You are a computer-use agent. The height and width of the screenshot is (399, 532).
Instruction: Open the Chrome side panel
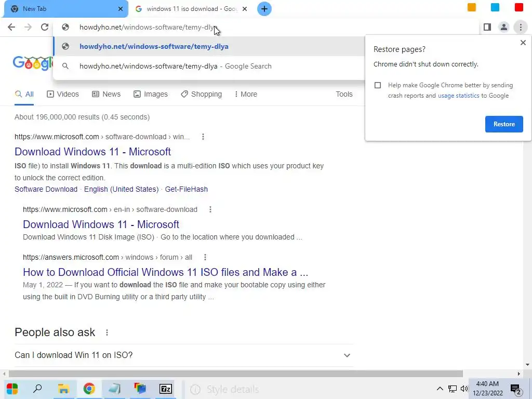click(x=487, y=27)
